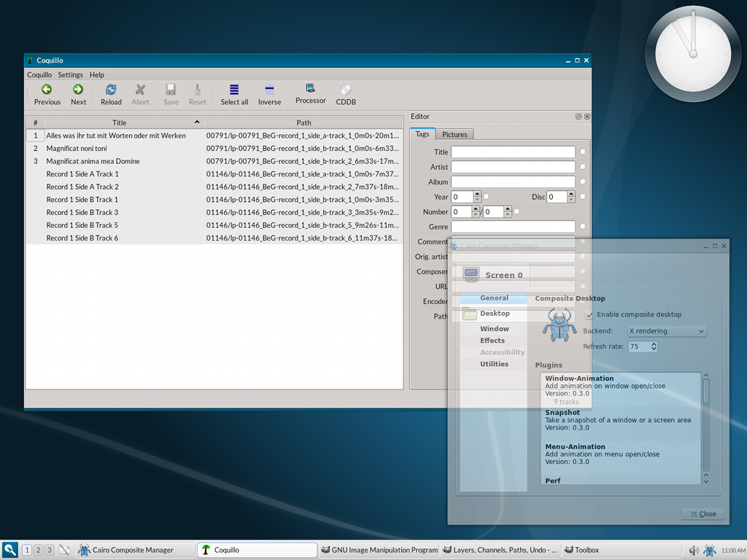Open the Coquillo menu
Viewport: 747px width, 560px height.
point(39,75)
